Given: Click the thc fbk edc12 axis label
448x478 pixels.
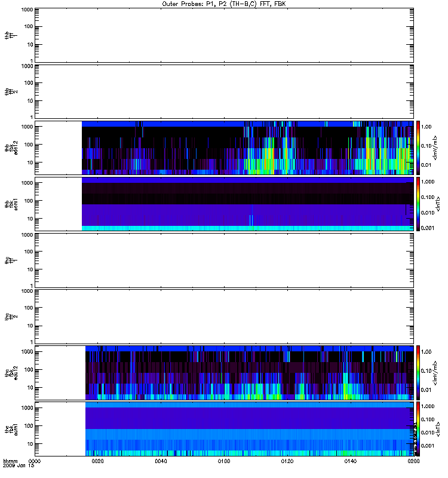Looking at the screenshot, I should (x=11, y=372).
